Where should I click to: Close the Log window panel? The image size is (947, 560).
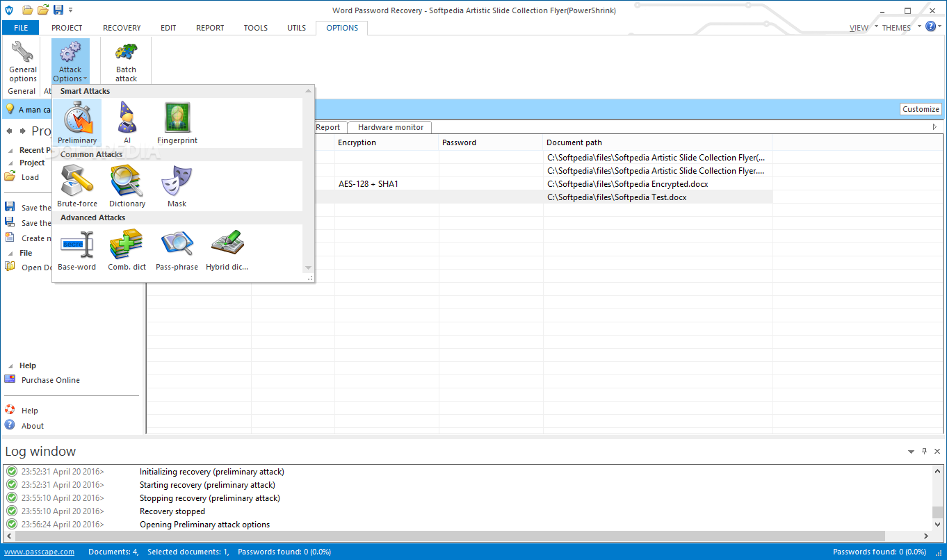pos(937,452)
